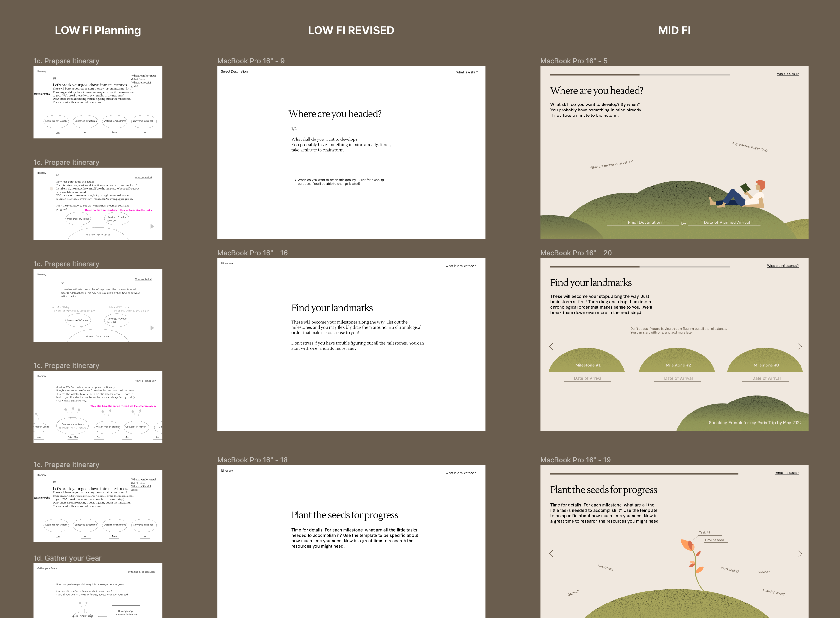Click the 'Learning apps?' prompt text

coord(774,592)
